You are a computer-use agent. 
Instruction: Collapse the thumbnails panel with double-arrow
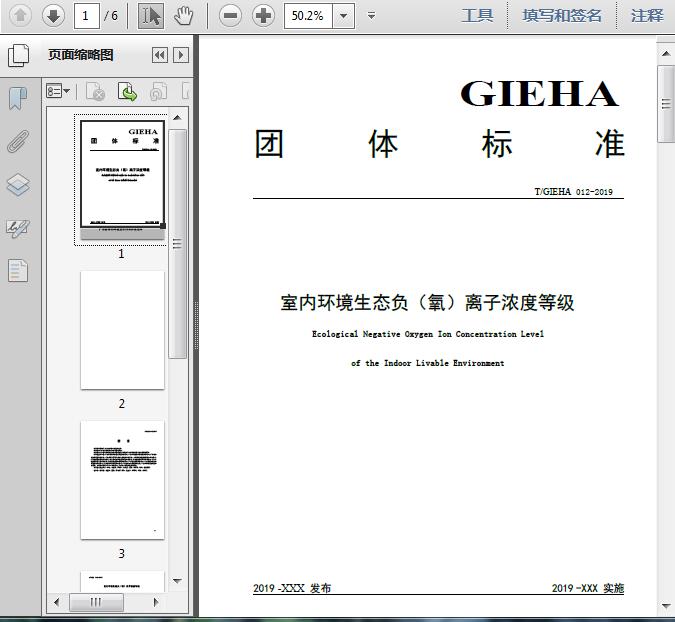coord(160,56)
